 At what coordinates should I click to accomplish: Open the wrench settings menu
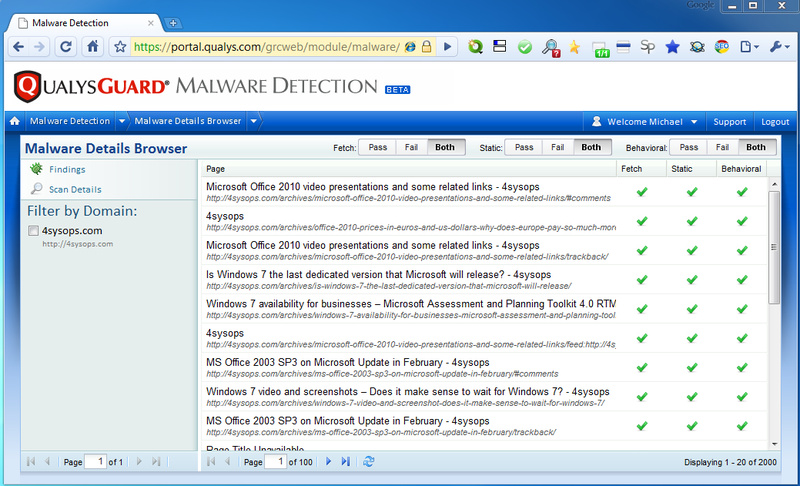(779, 47)
